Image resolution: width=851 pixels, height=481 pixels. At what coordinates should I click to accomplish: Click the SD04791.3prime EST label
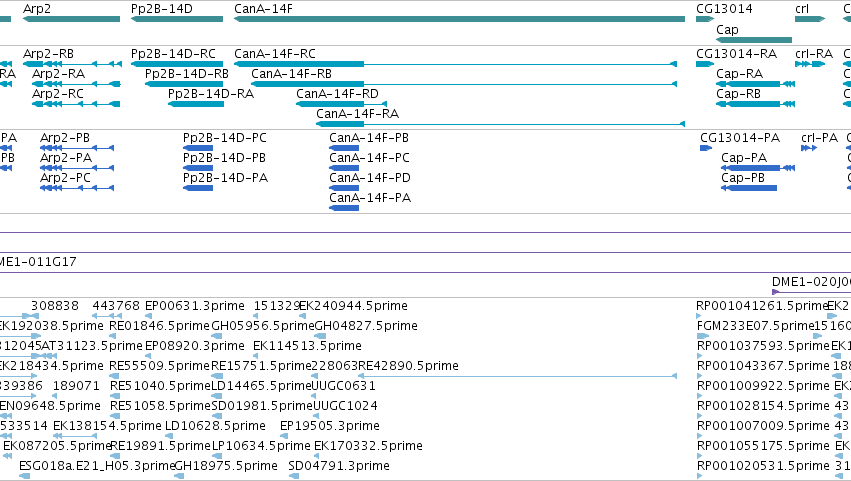pyautogui.click(x=339, y=466)
